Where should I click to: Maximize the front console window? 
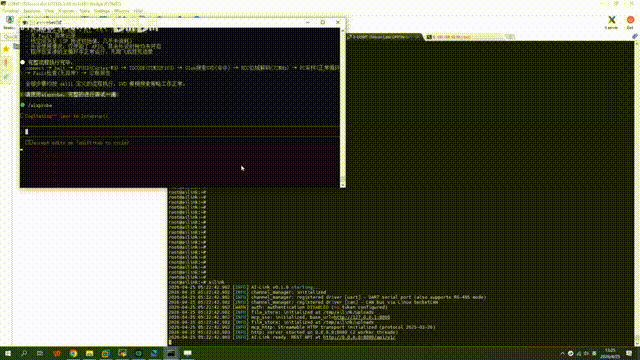tap(322, 22)
